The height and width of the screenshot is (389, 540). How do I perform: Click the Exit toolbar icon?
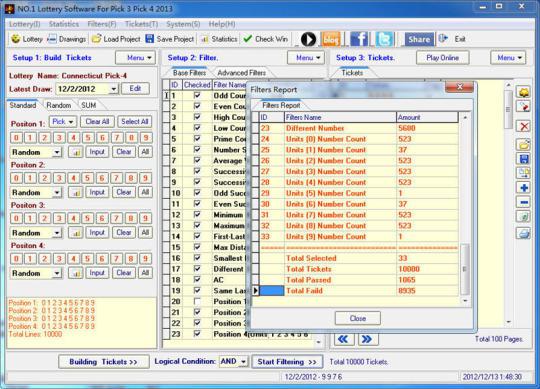444,39
